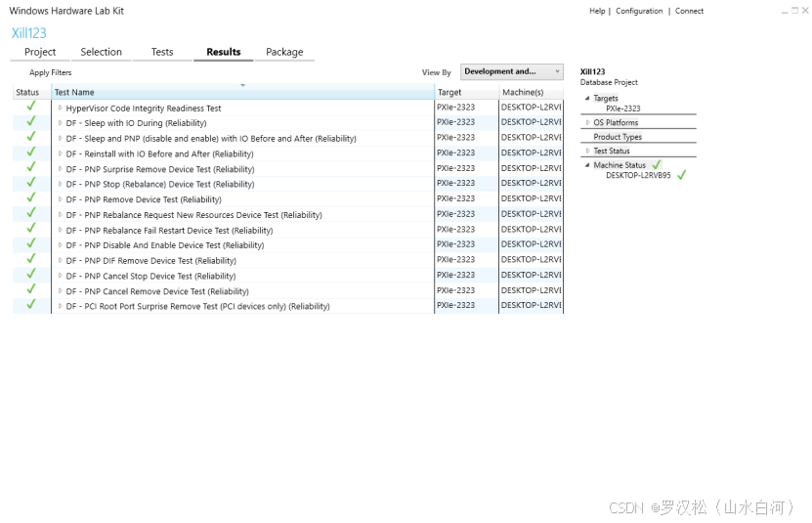812x523 pixels.
Task: Expand the DF - PNP Stop (Rebalance) Device Test row
Action: tap(60, 184)
